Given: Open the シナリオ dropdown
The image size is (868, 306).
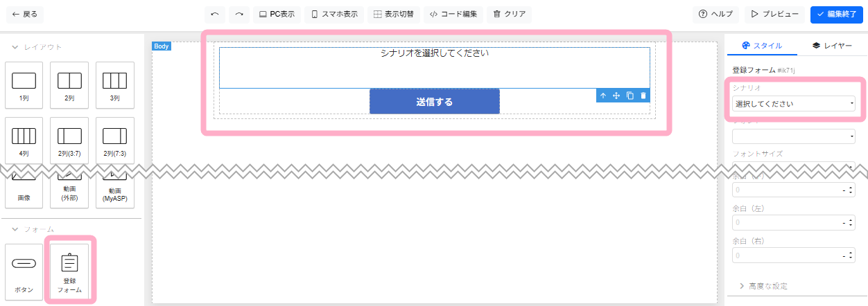Looking at the screenshot, I should point(793,104).
